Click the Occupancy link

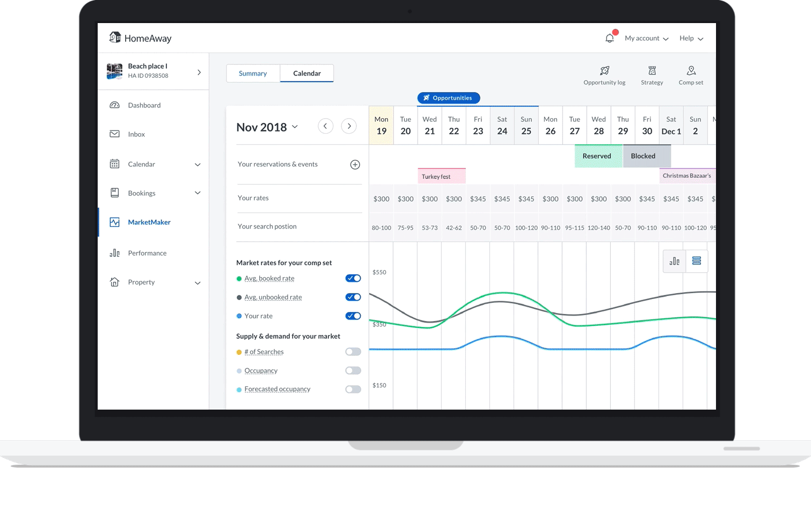[261, 370]
